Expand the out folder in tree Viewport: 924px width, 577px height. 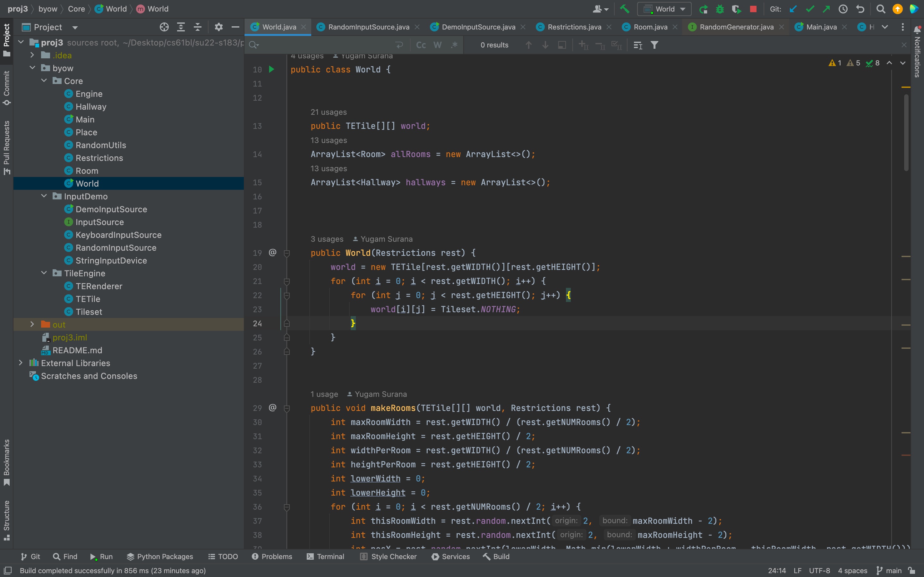point(32,324)
